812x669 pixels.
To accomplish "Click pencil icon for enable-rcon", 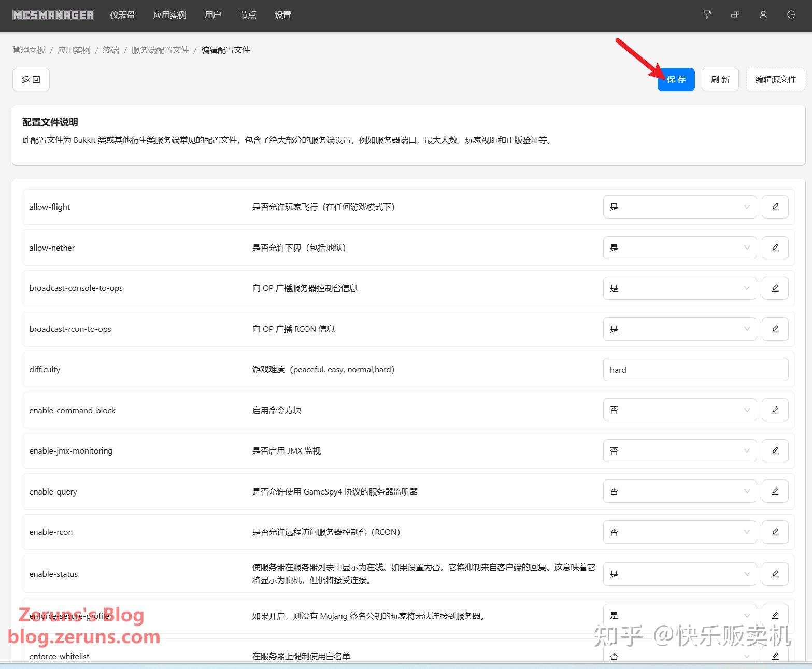I will point(775,532).
